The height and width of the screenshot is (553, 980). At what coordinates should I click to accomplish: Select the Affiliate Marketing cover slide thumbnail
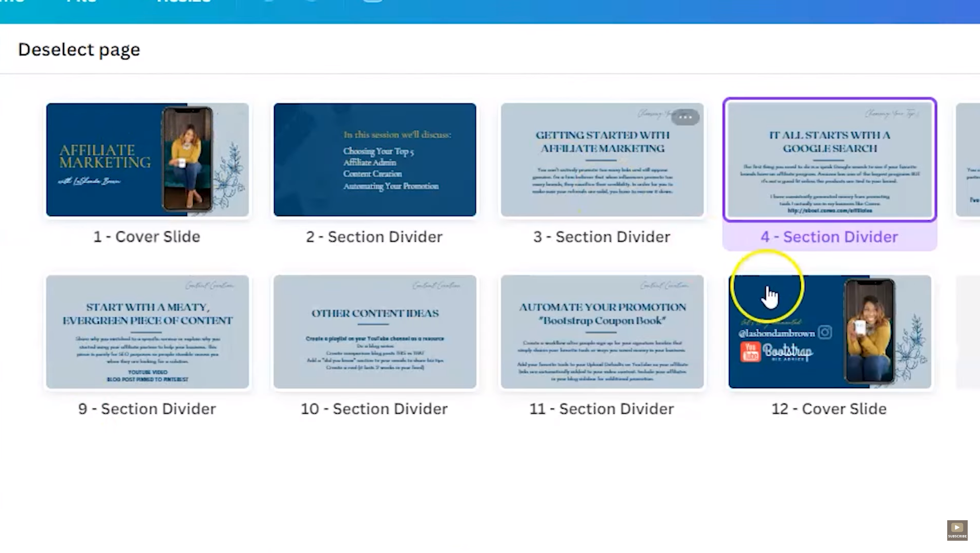147,160
